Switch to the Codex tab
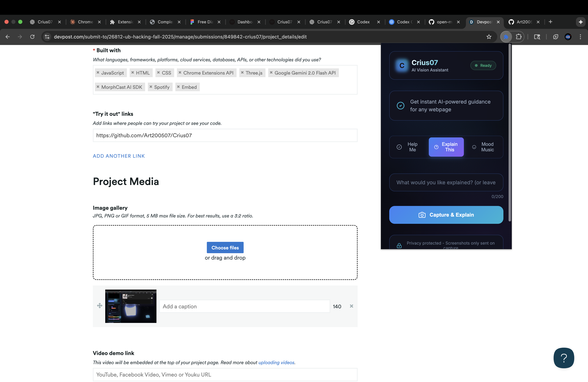 (363, 22)
